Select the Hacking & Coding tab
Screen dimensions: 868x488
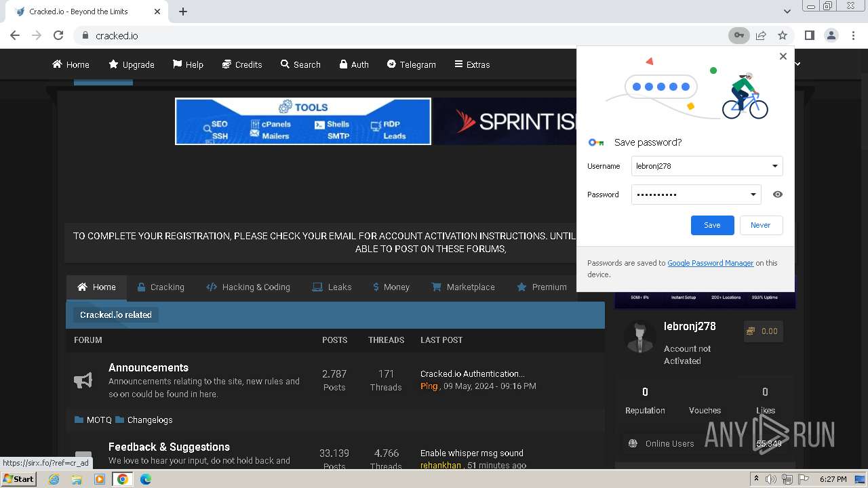click(x=248, y=287)
